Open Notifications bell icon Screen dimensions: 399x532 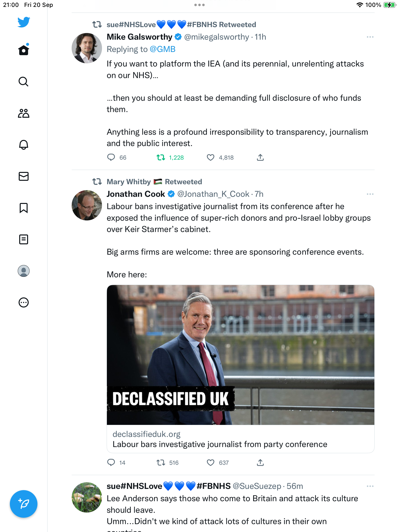coord(24,145)
